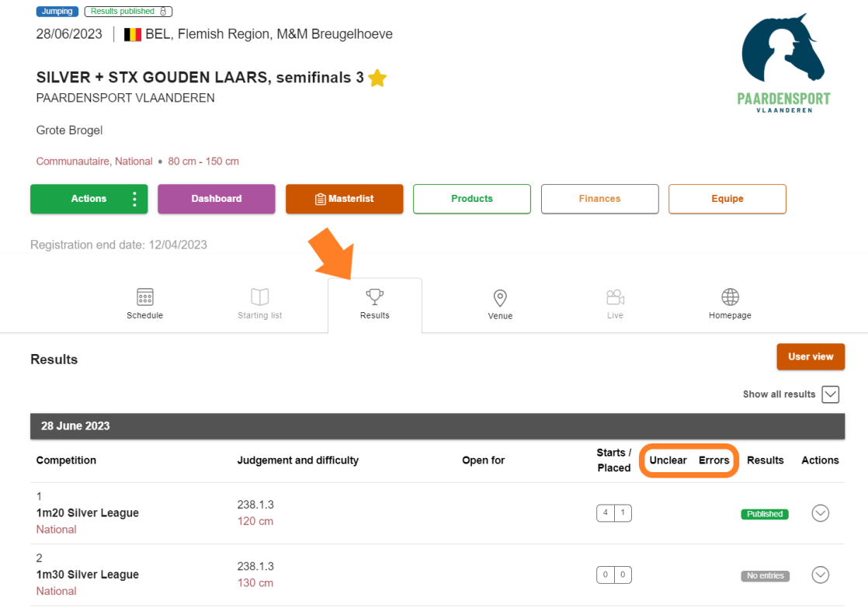Click the Open for column header
Viewport: 868px width, 608px height.
(x=483, y=460)
